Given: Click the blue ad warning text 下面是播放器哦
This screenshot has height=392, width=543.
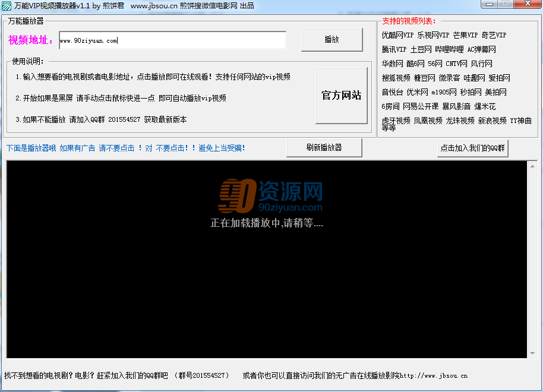Looking at the screenshot, I should coord(126,148).
